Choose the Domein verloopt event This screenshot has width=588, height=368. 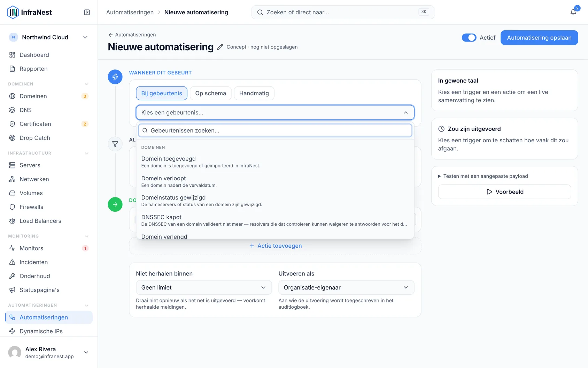pos(275,181)
